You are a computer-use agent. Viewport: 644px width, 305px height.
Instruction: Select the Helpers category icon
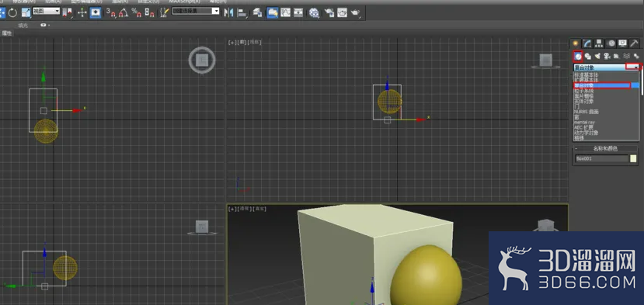tap(617, 56)
